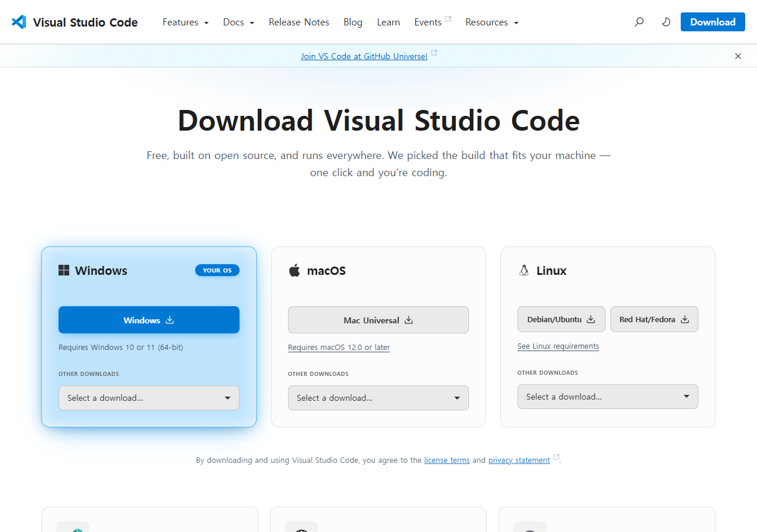The image size is (757, 532).
Task: Open the Features menu
Action: pyautogui.click(x=186, y=22)
